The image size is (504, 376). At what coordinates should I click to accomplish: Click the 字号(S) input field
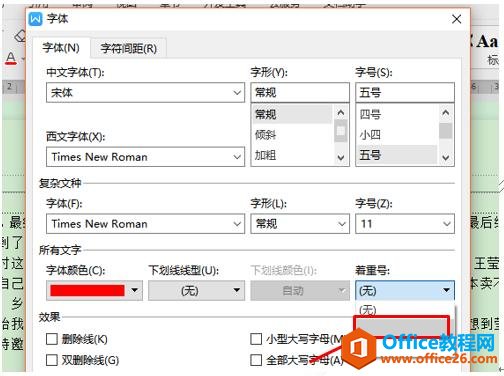pos(405,92)
